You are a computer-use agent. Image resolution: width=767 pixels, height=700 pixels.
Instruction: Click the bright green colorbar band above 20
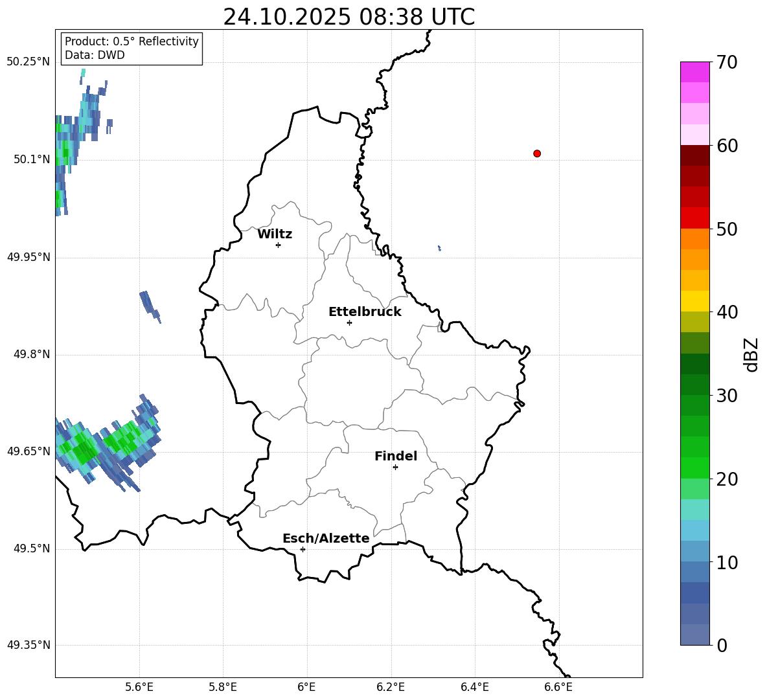pos(694,468)
